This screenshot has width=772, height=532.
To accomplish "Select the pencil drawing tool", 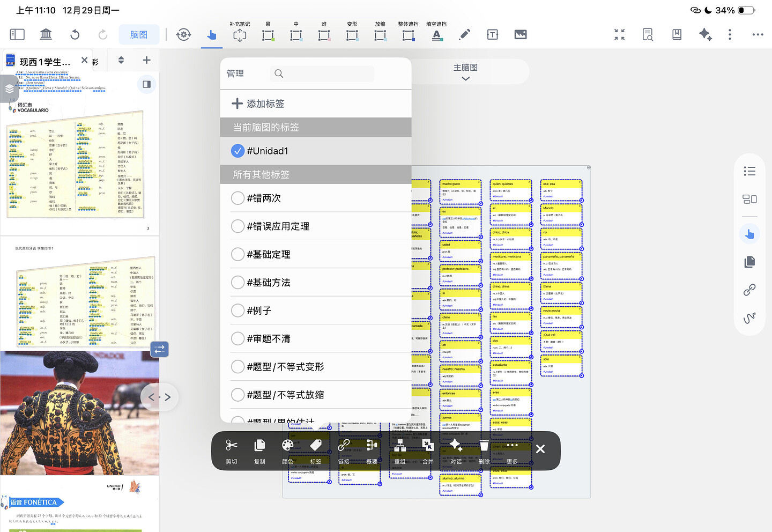I will (x=464, y=35).
